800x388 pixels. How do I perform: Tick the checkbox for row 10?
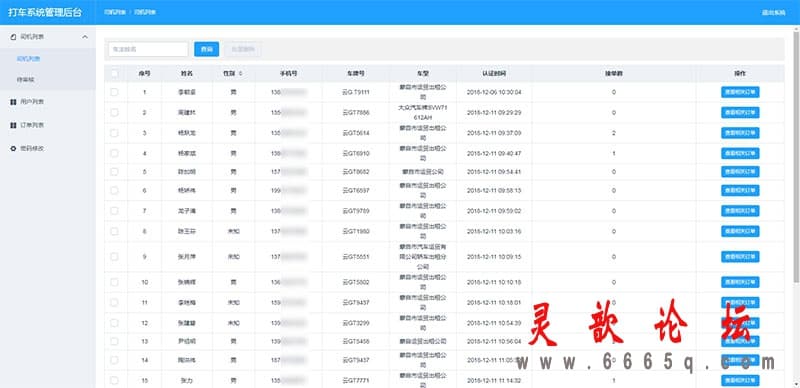pyautogui.click(x=114, y=282)
